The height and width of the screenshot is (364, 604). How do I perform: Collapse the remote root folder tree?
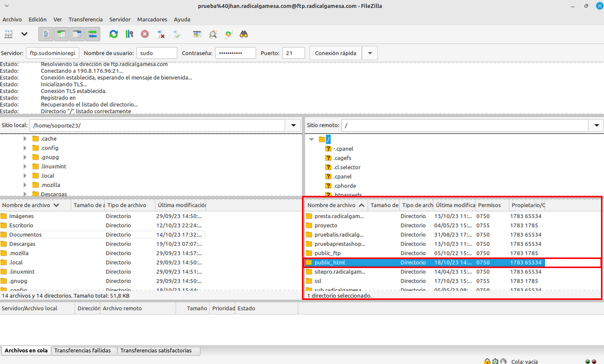[312, 139]
